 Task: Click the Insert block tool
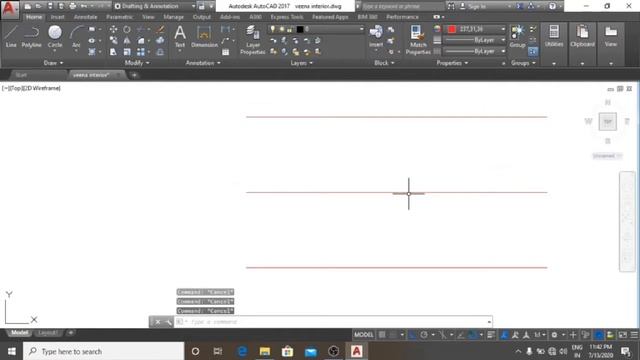(376, 37)
